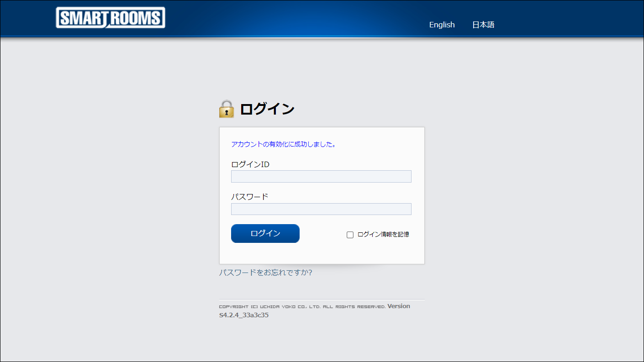Viewport: 644px width, 362px height.
Task: Click the パスワード field label
Action: pos(249,197)
